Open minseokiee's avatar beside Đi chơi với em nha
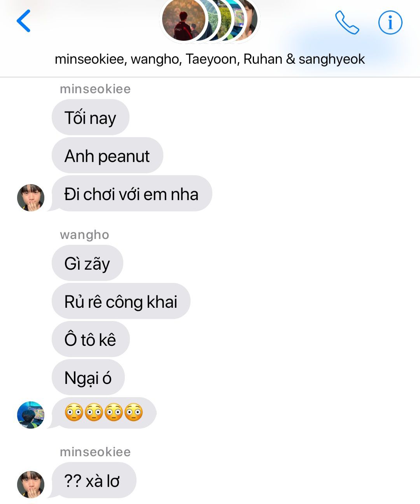Image resolution: width=420 pixels, height=504 pixels. tap(31, 197)
